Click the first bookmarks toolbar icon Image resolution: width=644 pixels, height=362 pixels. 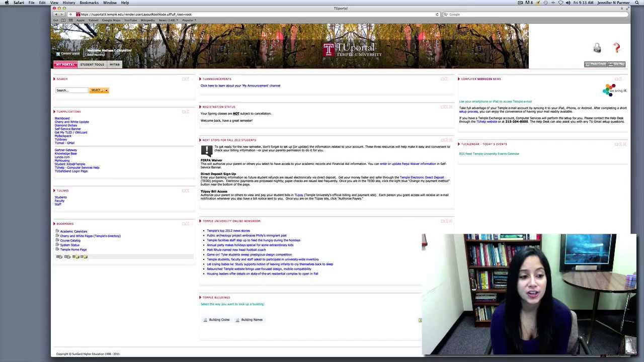59,257
